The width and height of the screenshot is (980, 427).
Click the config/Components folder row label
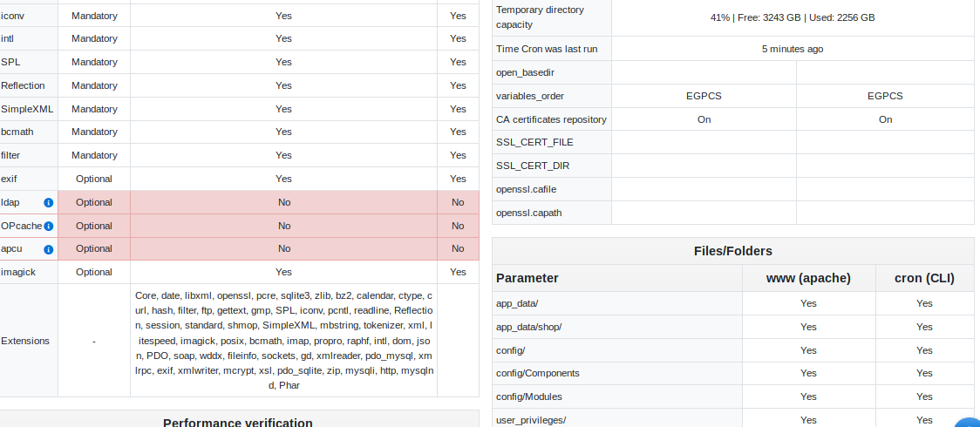pos(537,373)
